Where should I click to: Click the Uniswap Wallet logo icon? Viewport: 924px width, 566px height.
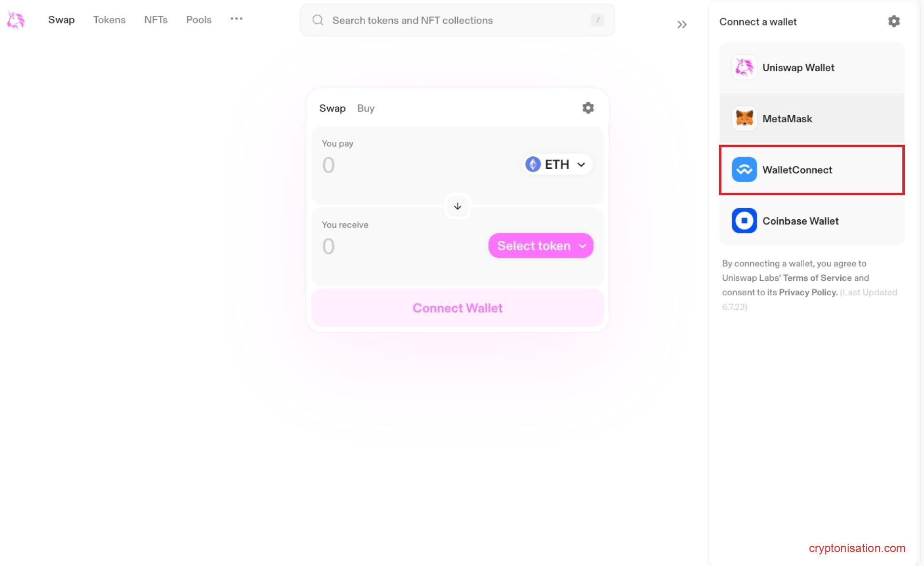pyautogui.click(x=744, y=67)
